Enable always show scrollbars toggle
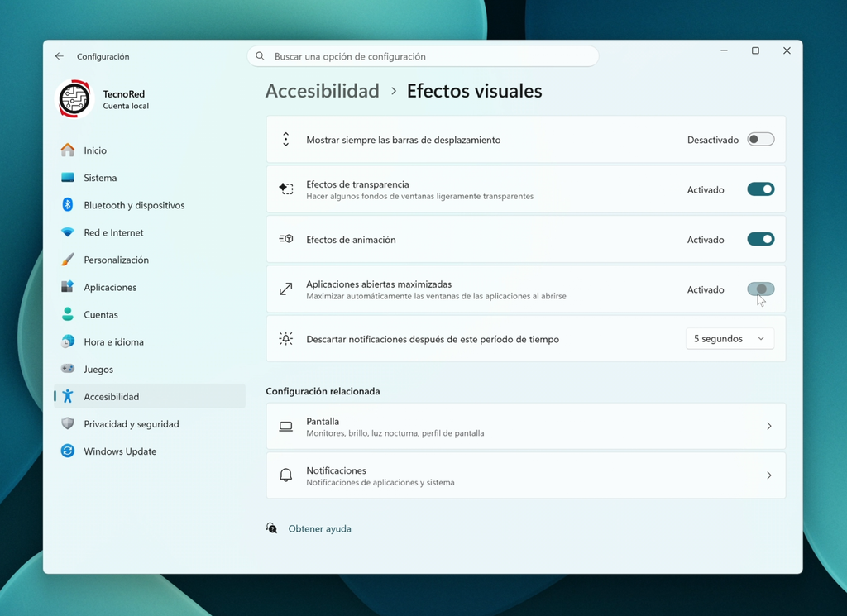The height and width of the screenshot is (616, 847). coord(761,139)
